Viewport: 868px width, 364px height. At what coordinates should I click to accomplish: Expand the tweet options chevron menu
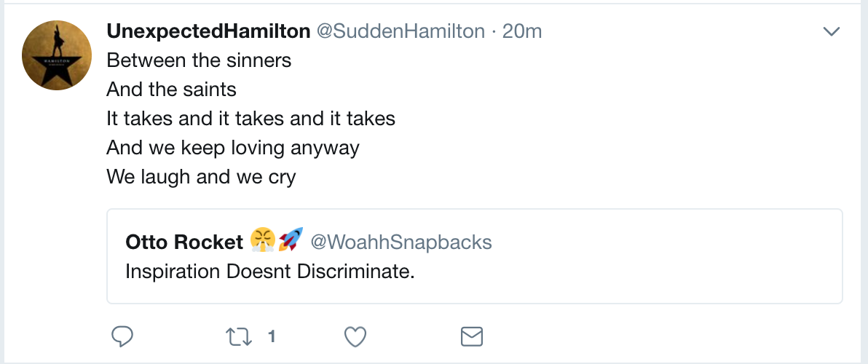point(831,31)
